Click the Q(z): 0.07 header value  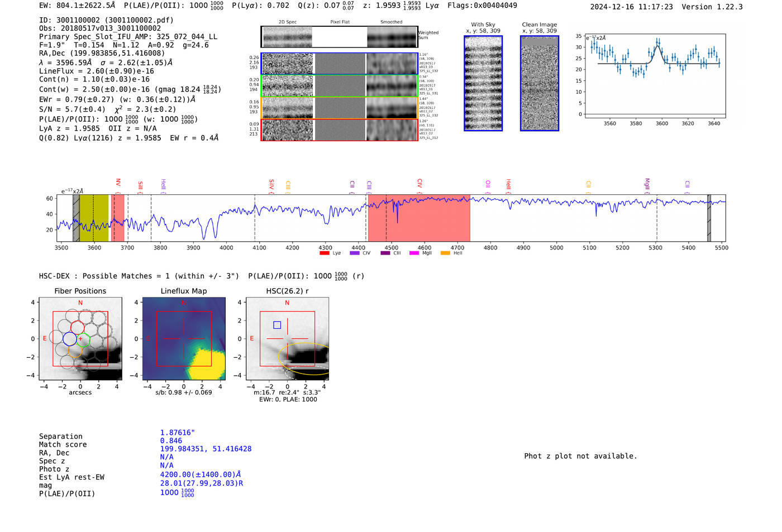[326, 5]
